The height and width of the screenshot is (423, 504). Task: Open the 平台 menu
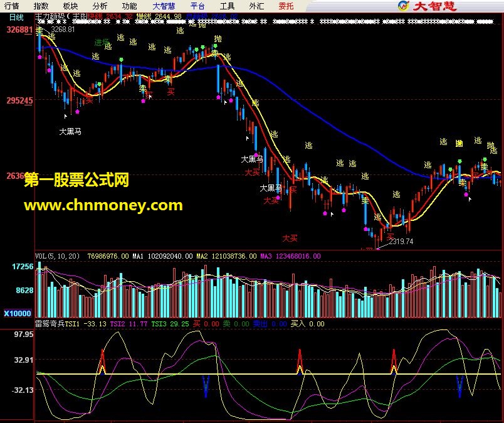coord(197,6)
